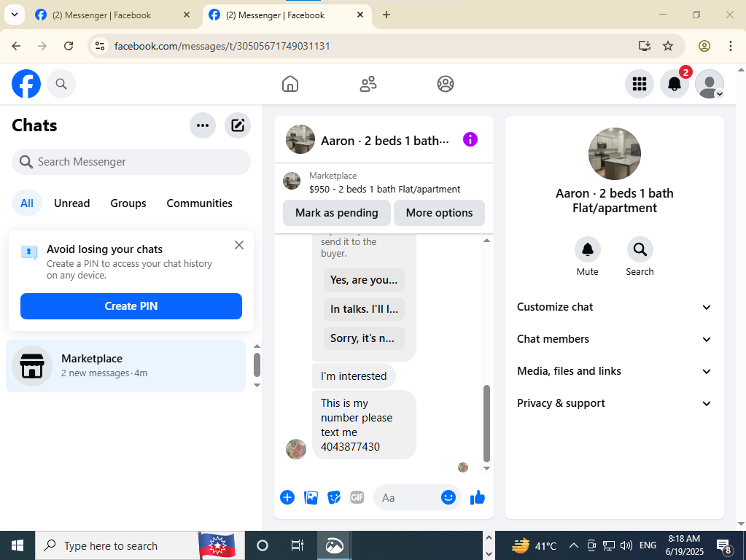Select quick reply "Sorry, it's n..."
The height and width of the screenshot is (560, 746).
click(364, 338)
